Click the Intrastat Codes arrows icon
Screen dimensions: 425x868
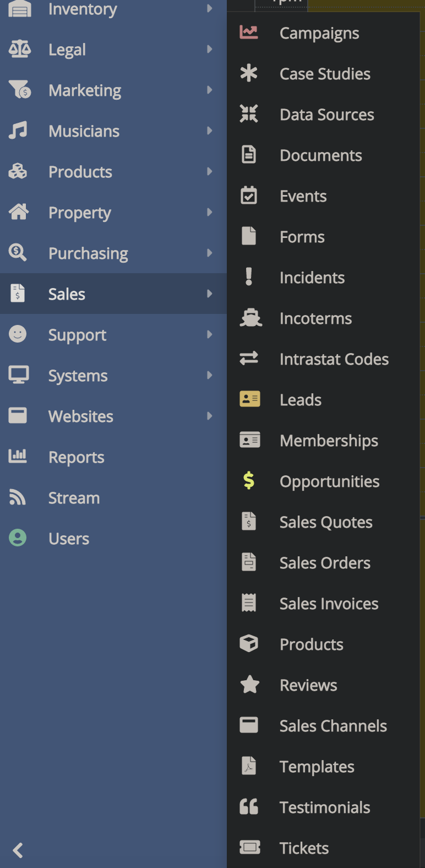pyautogui.click(x=249, y=359)
